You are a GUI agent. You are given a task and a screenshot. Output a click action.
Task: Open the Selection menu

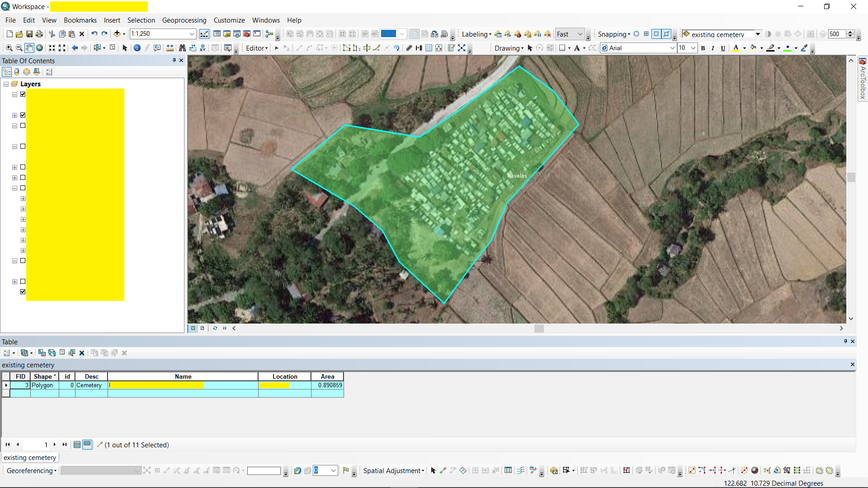point(141,20)
